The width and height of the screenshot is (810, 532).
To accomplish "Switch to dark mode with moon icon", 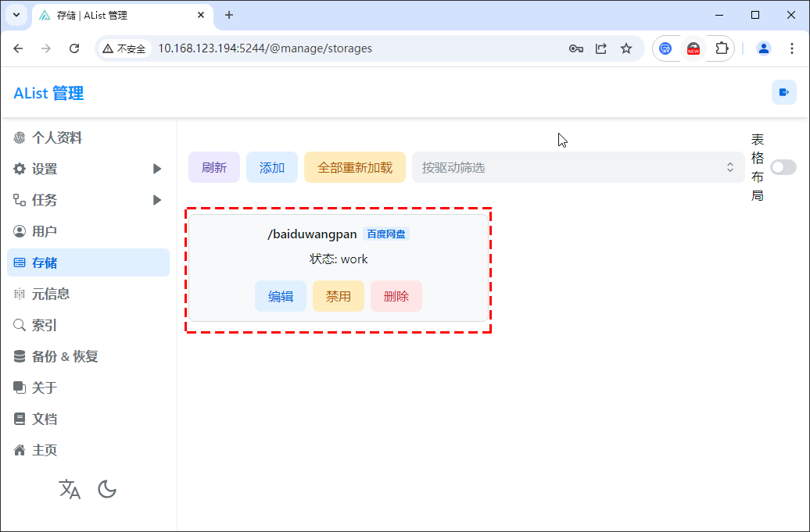I will pos(107,489).
